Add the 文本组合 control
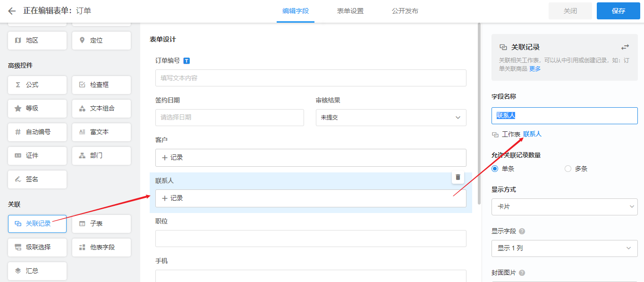 102,109
